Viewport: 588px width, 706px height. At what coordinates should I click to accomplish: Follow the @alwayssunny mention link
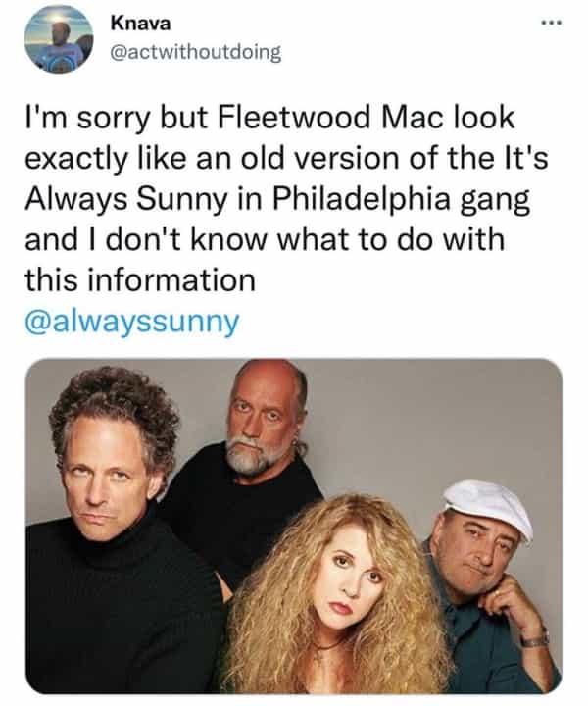[131, 323]
